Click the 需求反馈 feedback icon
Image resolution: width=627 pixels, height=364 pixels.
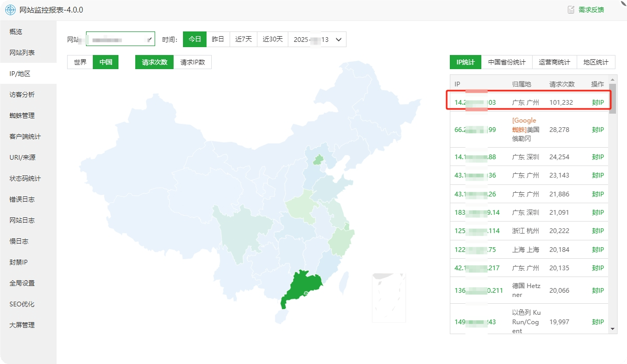571,10
